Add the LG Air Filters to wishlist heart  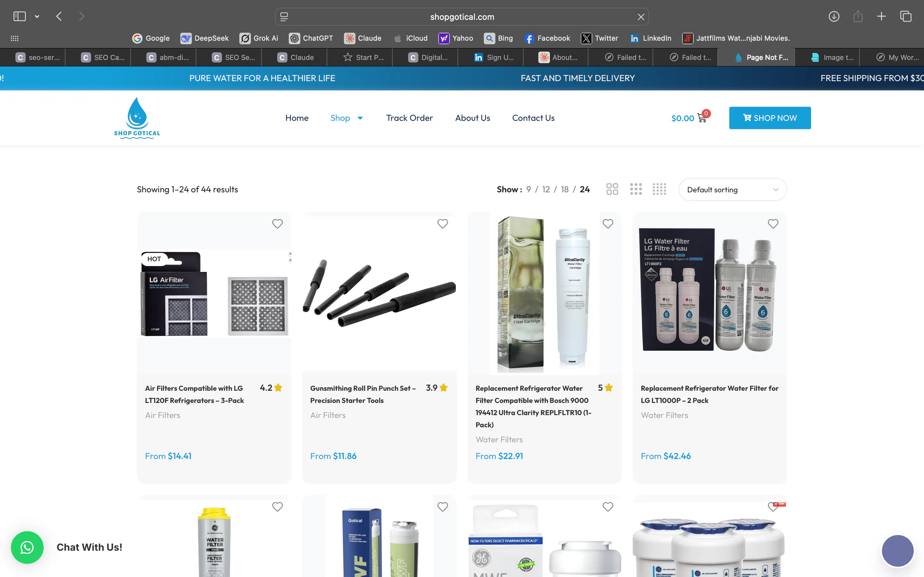tap(277, 224)
